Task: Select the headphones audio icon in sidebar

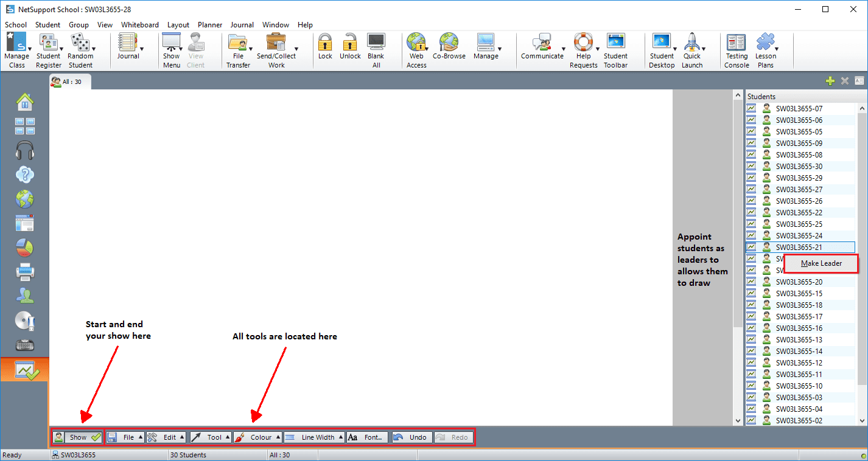Action: pyautogui.click(x=25, y=150)
